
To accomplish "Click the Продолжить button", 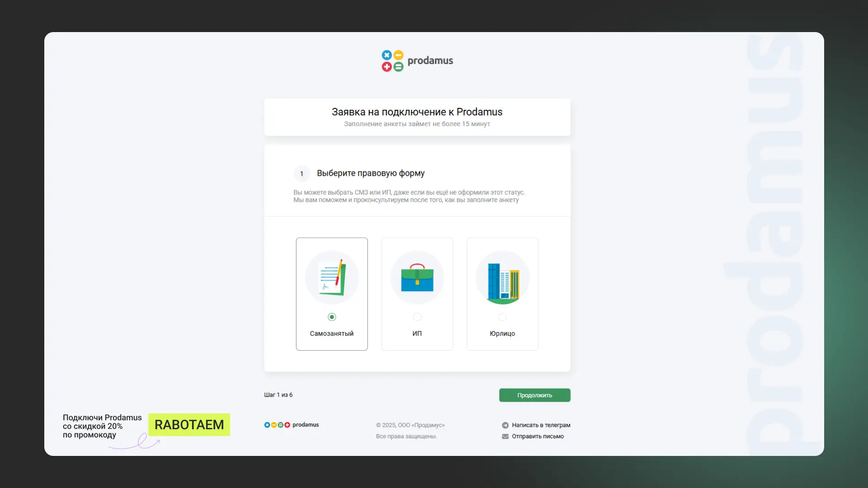I will (x=534, y=395).
